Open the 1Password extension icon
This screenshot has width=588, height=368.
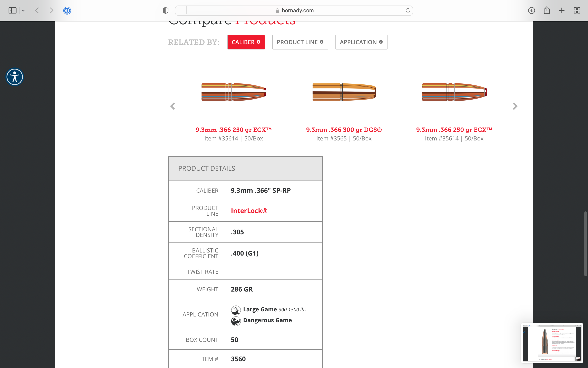point(67,10)
